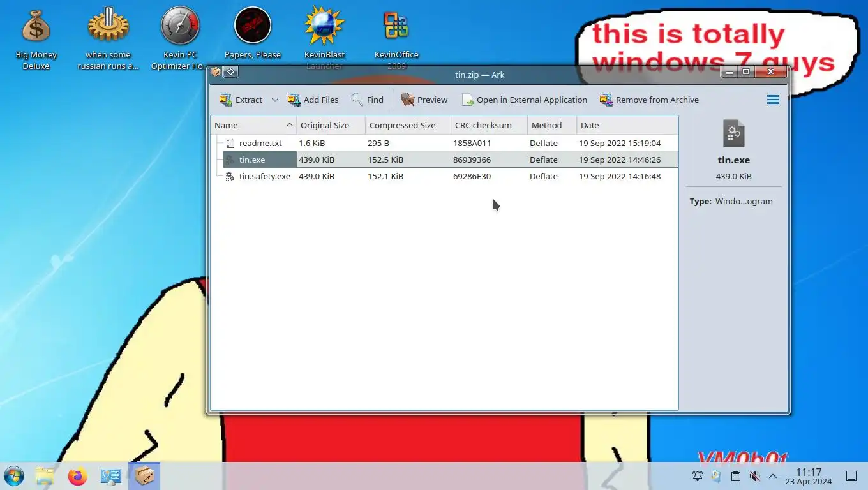Click the 152.1 KiB compressed size cell
Screen dimensions: 868x490
coord(385,176)
